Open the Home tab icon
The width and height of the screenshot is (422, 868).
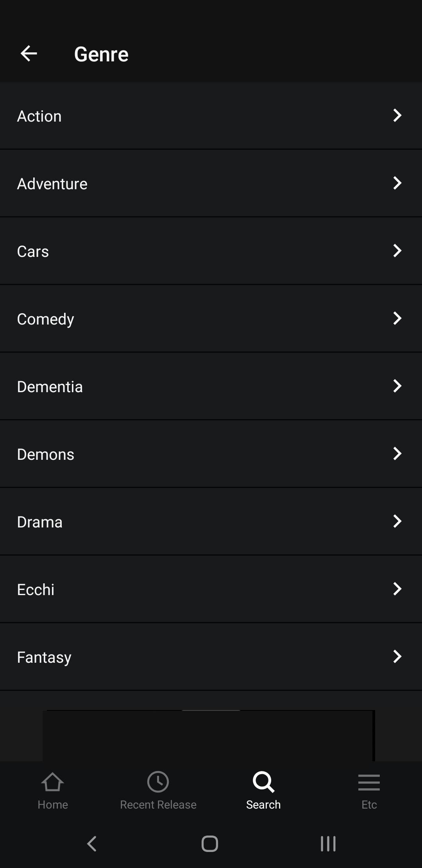tap(53, 782)
